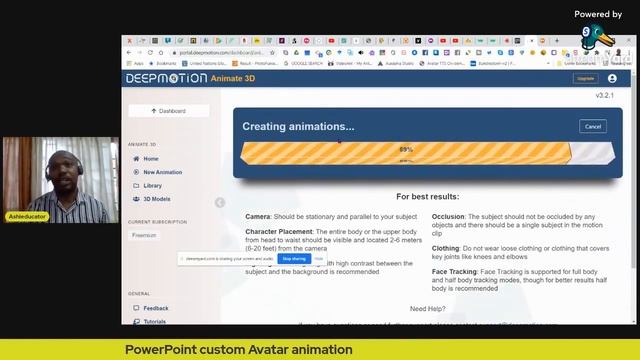Click the Animate 3D title
This screenshot has height=360, width=640.
233,78
